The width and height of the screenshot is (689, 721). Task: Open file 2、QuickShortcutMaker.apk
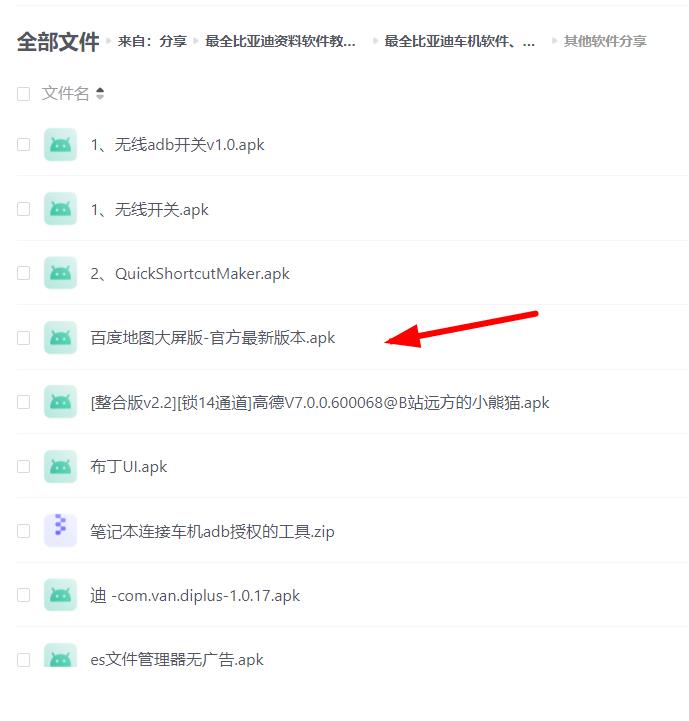pyautogui.click(x=190, y=274)
